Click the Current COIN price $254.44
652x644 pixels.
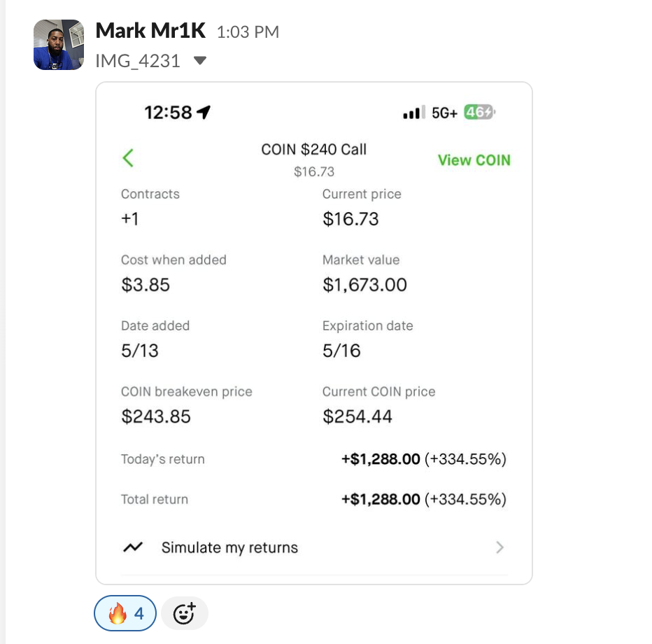357,417
